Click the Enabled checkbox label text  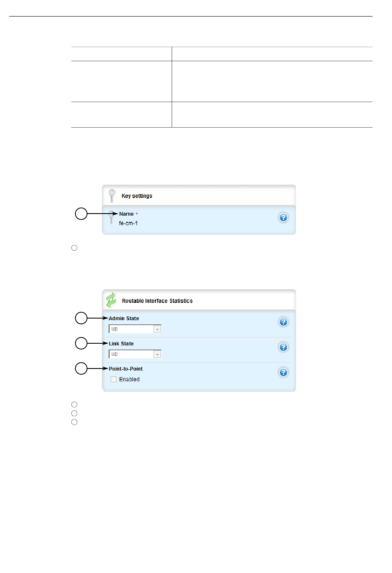click(129, 379)
